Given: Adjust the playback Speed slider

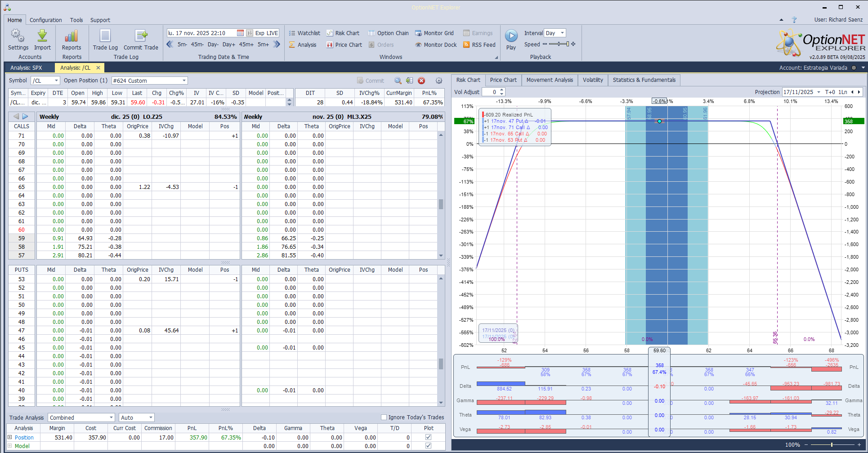Looking at the screenshot, I should 559,44.
